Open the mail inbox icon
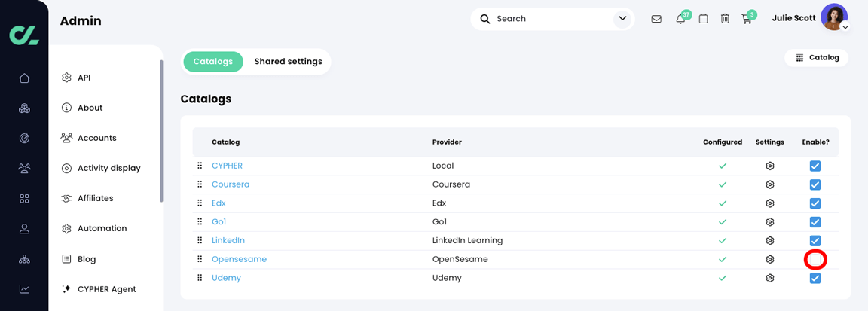The image size is (868, 311). coord(656,19)
